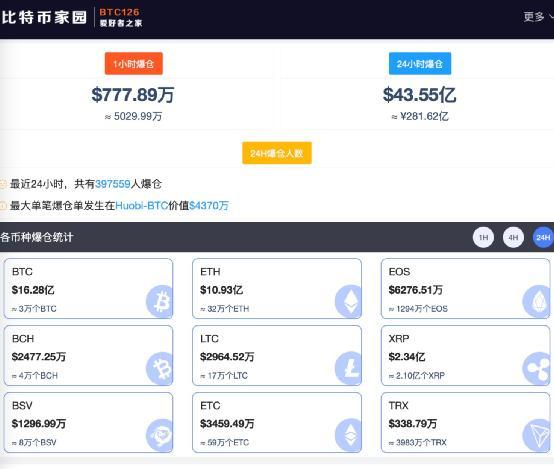Click the ≈ 3万个BTC text
This screenshot has height=469, width=554.
pyautogui.click(x=34, y=309)
